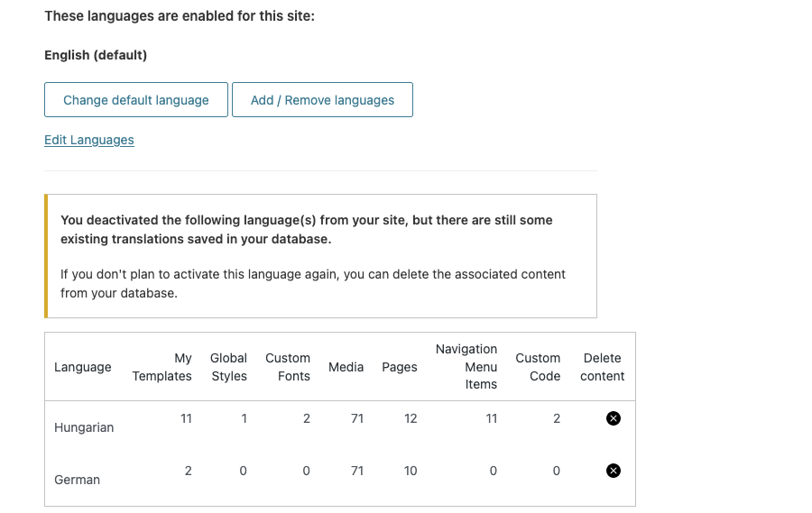Image resolution: width=812 pixels, height=513 pixels.
Task: Follow the Edit Languages link
Action: pos(89,140)
